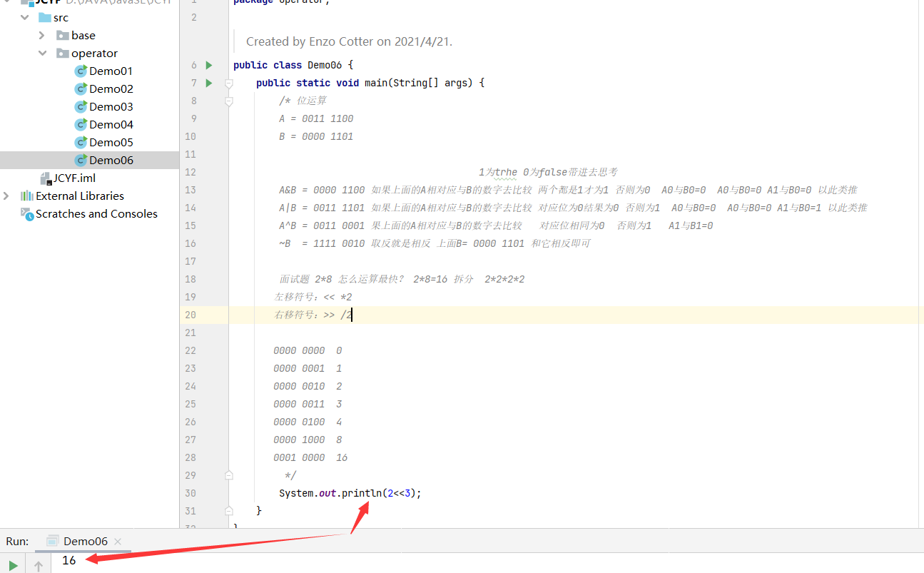Click the '0001 0000 16' comment line

(x=310, y=457)
